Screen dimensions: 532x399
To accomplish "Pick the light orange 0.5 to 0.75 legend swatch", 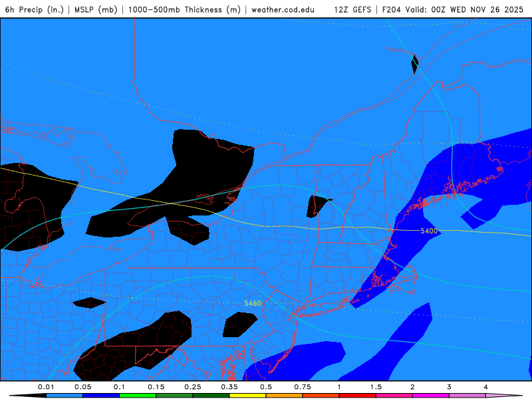I will click(x=285, y=396).
